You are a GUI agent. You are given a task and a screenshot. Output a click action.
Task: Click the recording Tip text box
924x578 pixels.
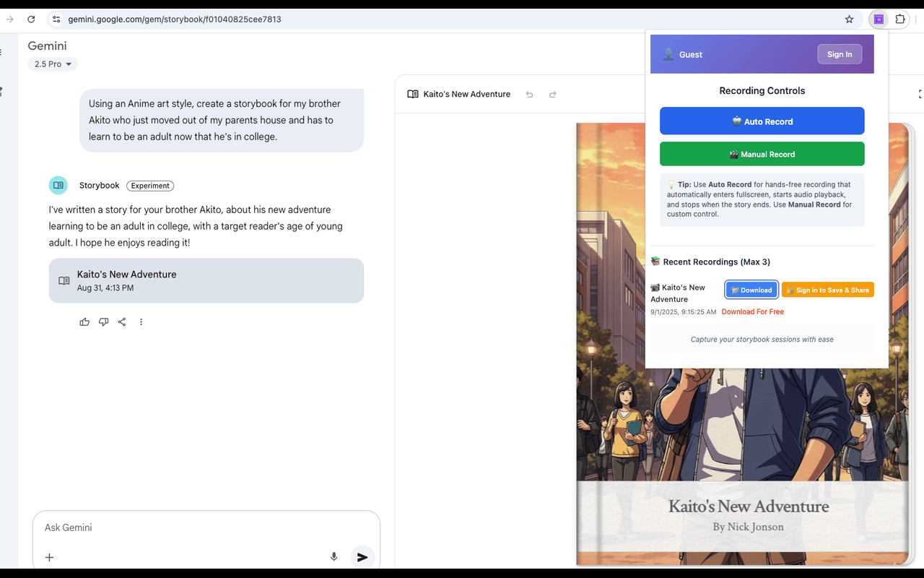tap(762, 199)
